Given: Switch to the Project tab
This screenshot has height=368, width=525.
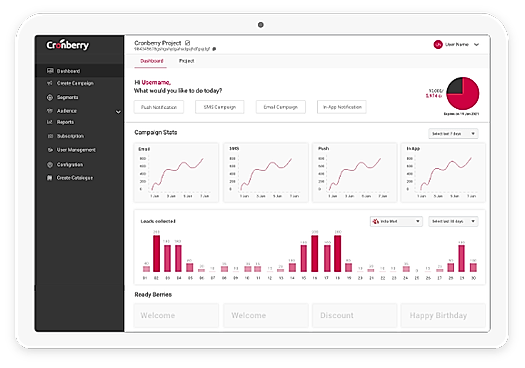Looking at the screenshot, I should (x=186, y=61).
